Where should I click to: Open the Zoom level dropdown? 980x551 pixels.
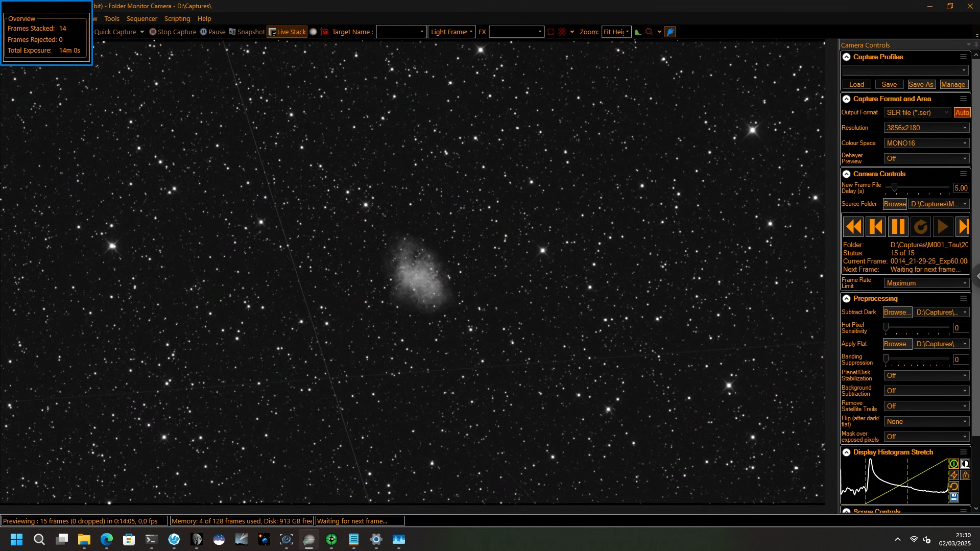point(616,32)
